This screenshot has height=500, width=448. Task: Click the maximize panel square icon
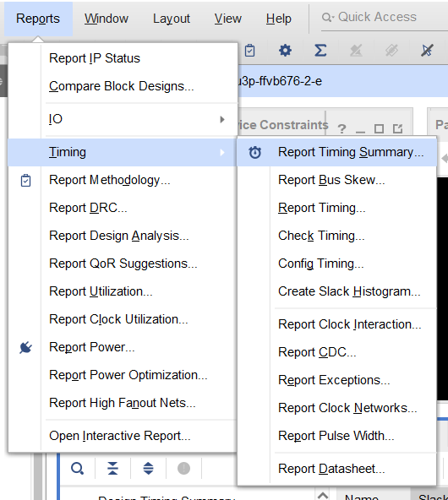pos(379,129)
